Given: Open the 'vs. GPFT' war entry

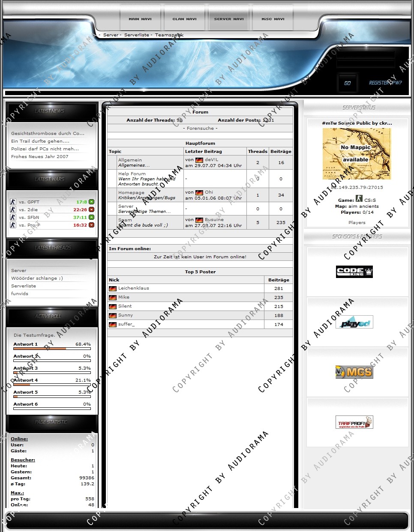Looking at the screenshot, I should coord(29,202).
